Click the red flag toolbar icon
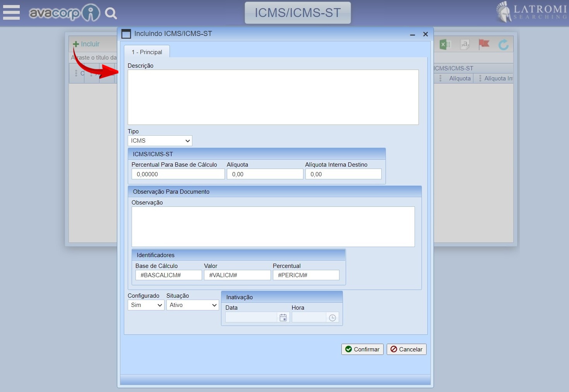 [x=484, y=44]
